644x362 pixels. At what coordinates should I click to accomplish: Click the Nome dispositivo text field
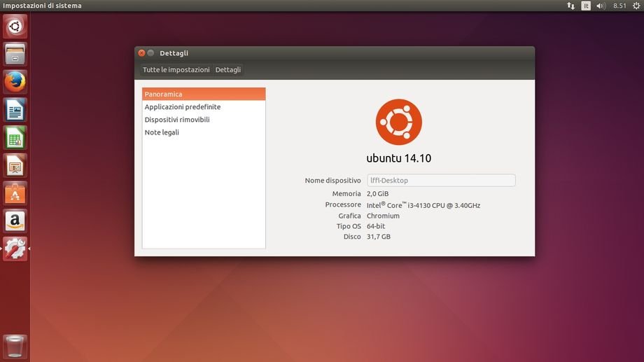441,181
